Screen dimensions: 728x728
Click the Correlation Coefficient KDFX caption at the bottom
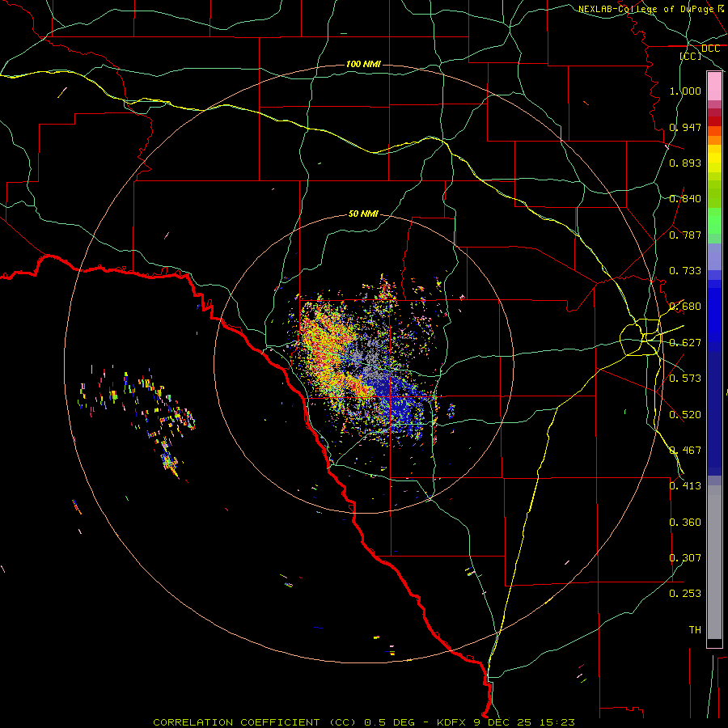[x=363, y=722]
